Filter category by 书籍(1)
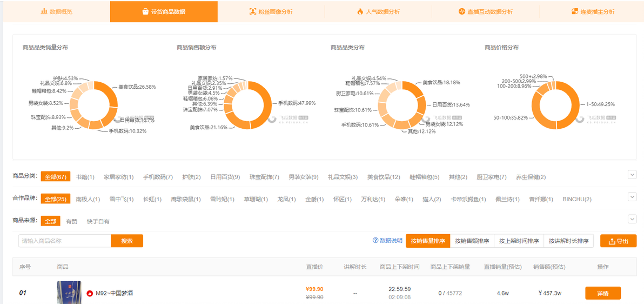644x304 pixels. tap(85, 177)
